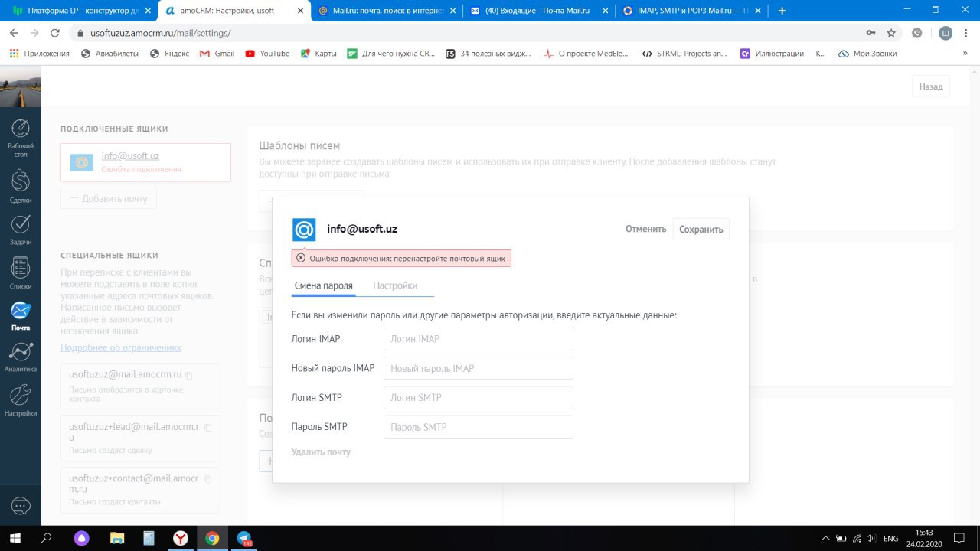Copy usoftuzuz@mail.amocrm.ru address icon
The width and height of the screenshot is (980, 551).
point(189,375)
